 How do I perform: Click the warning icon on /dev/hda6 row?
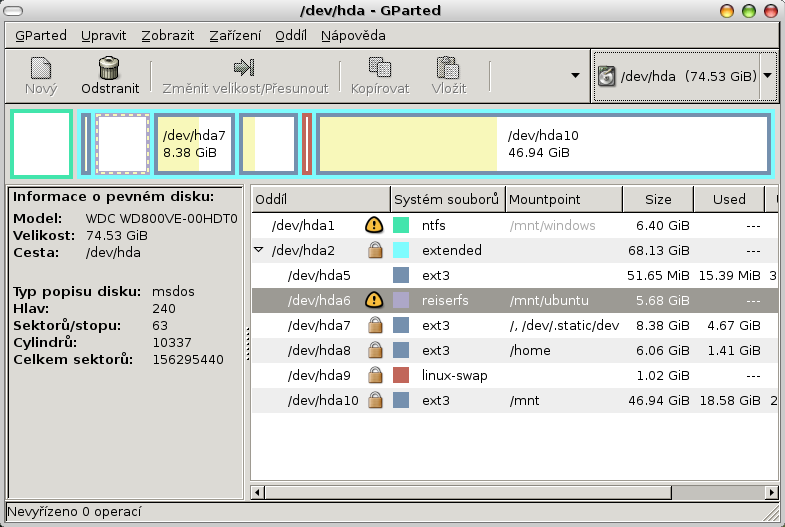point(374,300)
